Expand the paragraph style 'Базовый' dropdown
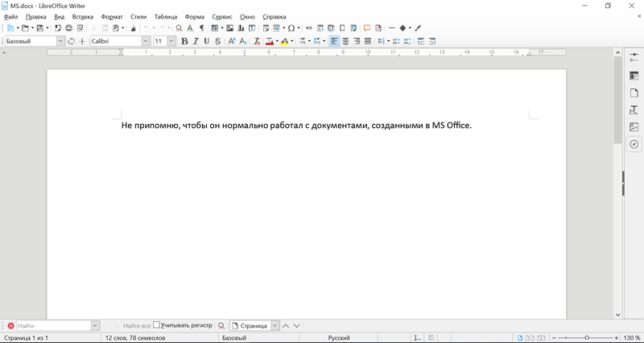Viewport: 644px width, 343px height. (x=60, y=41)
